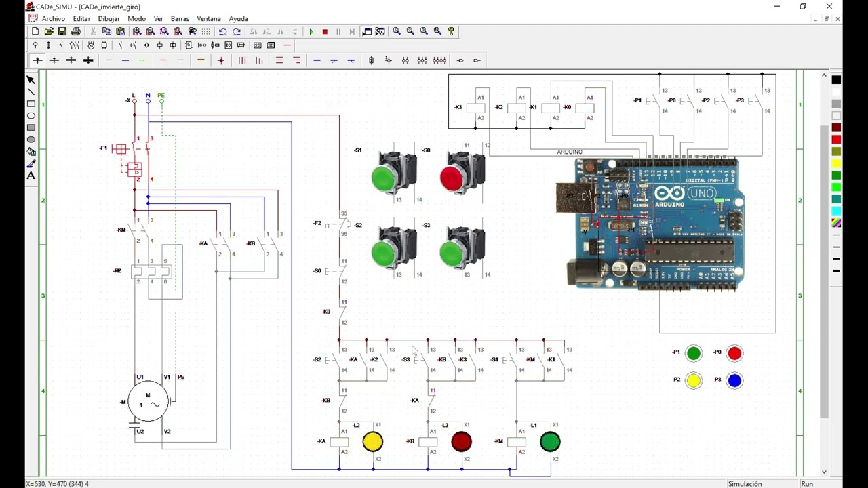Open the Editar menu
The height and width of the screenshot is (488, 868).
[x=81, y=19]
